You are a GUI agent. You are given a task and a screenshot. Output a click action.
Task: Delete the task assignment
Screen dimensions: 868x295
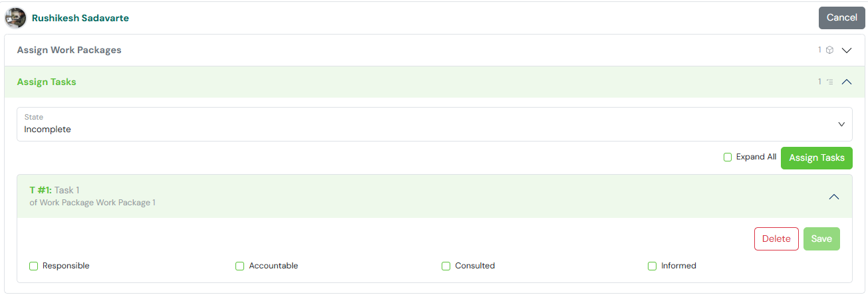tap(776, 239)
